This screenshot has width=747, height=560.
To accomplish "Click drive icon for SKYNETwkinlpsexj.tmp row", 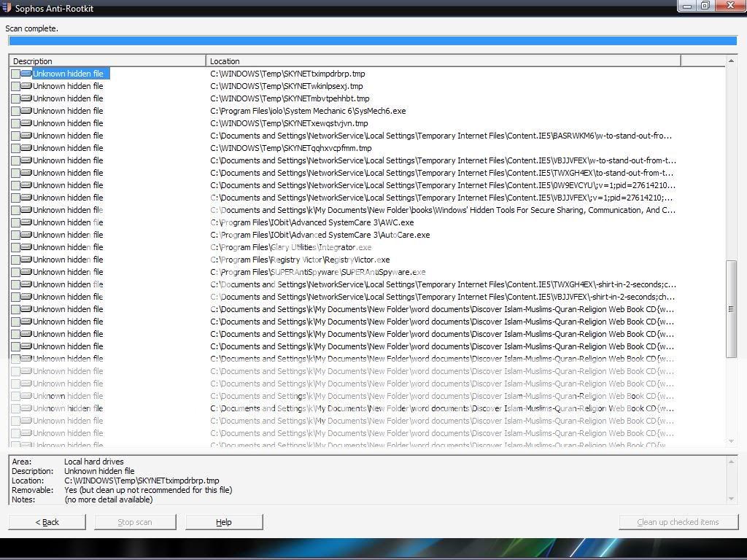I will click(26, 86).
